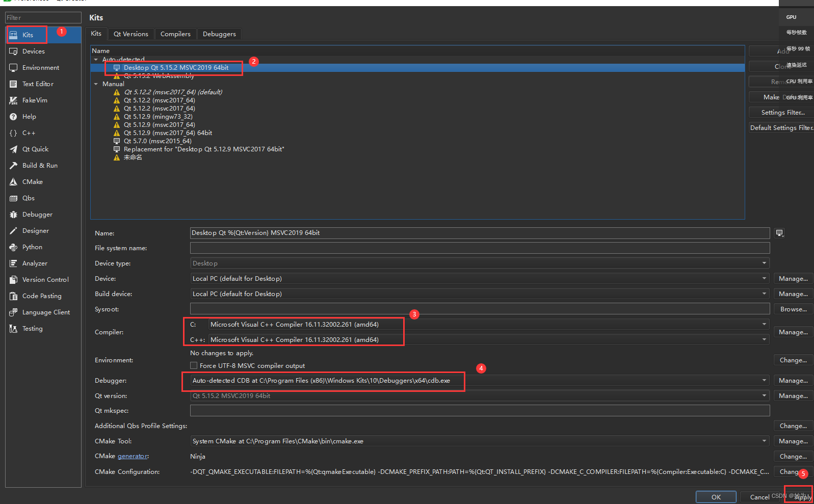Switch to the Debuggers tab
The image size is (814, 504).
[x=219, y=34]
